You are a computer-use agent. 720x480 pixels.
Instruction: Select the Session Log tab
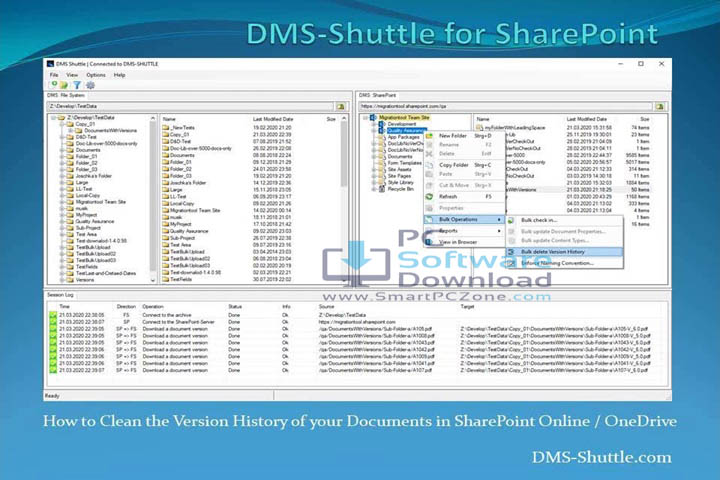pyautogui.click(x=60, y=295)
